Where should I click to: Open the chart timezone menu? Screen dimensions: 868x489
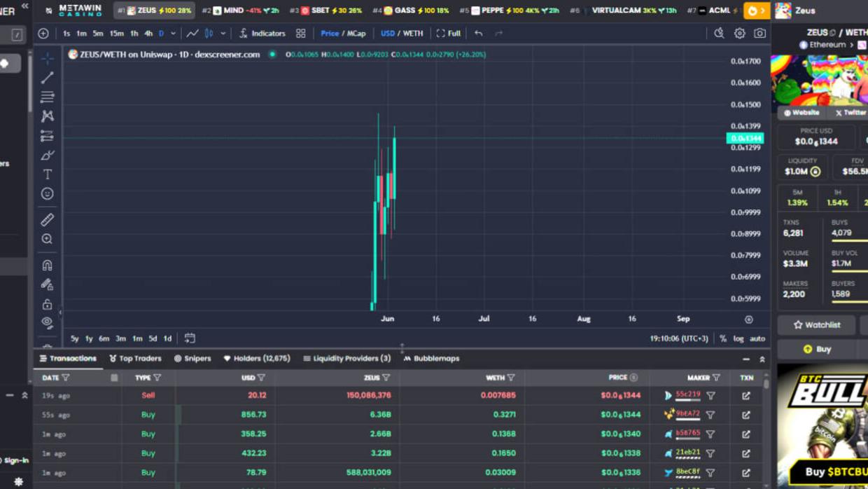679,338
